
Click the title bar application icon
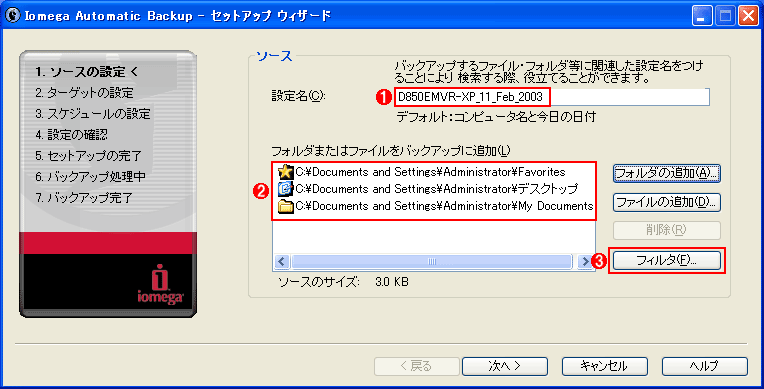tap(13, 15)
